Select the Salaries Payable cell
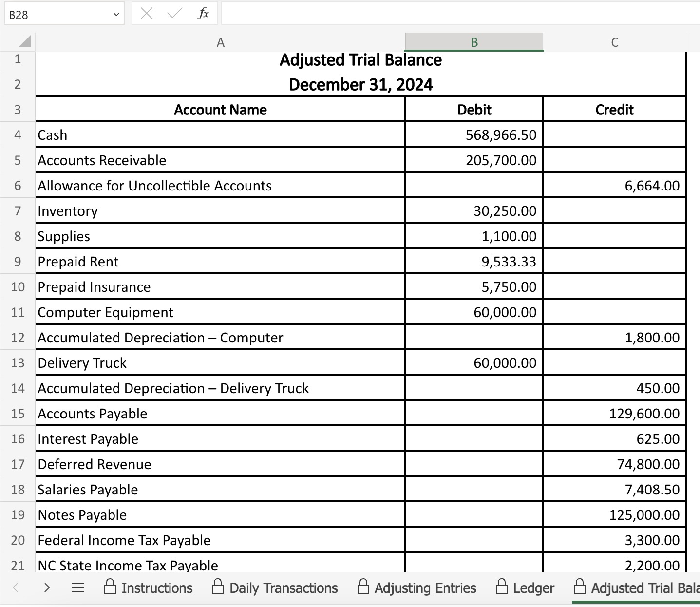 [220, 490]
